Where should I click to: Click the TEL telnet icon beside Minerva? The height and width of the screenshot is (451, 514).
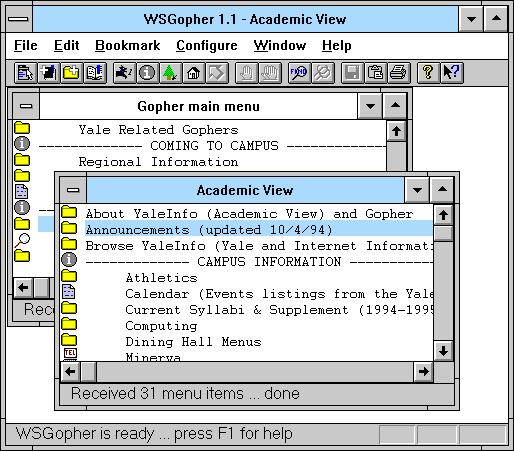click(x=70, y=354)
